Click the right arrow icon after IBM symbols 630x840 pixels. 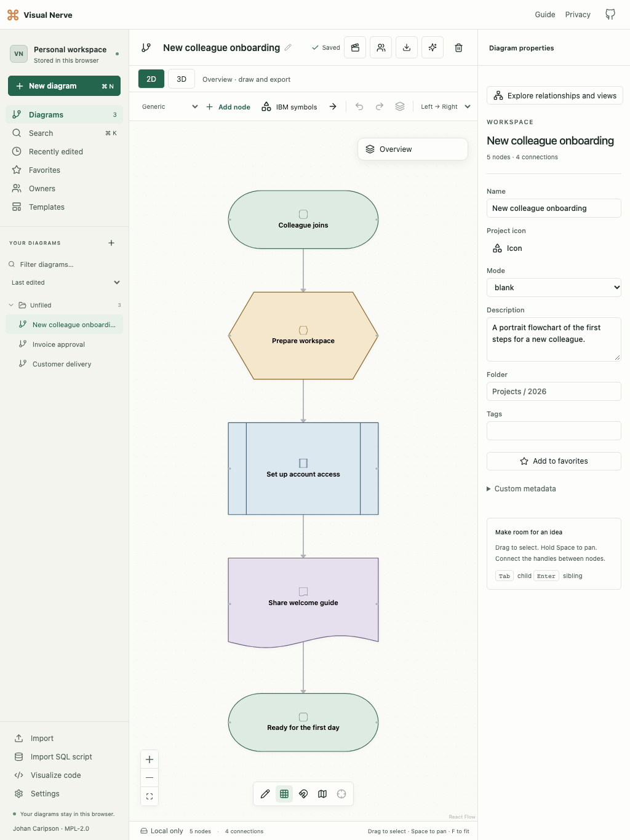333,106
